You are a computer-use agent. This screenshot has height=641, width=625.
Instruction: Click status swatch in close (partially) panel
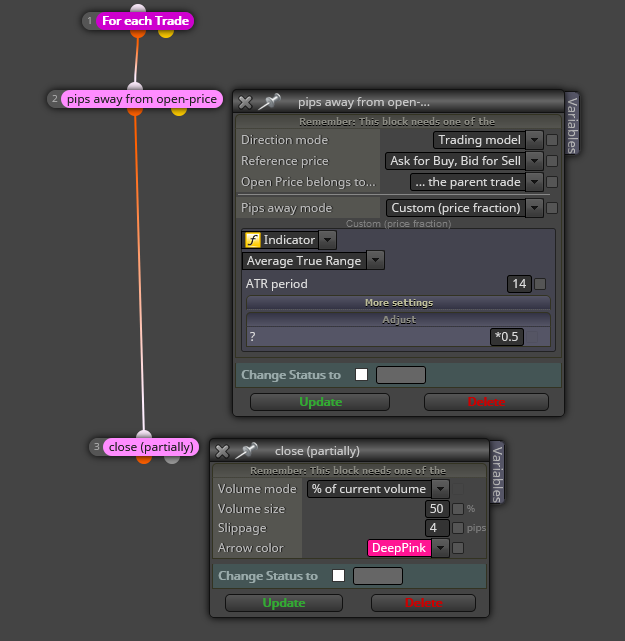click(x=378, y=576)
